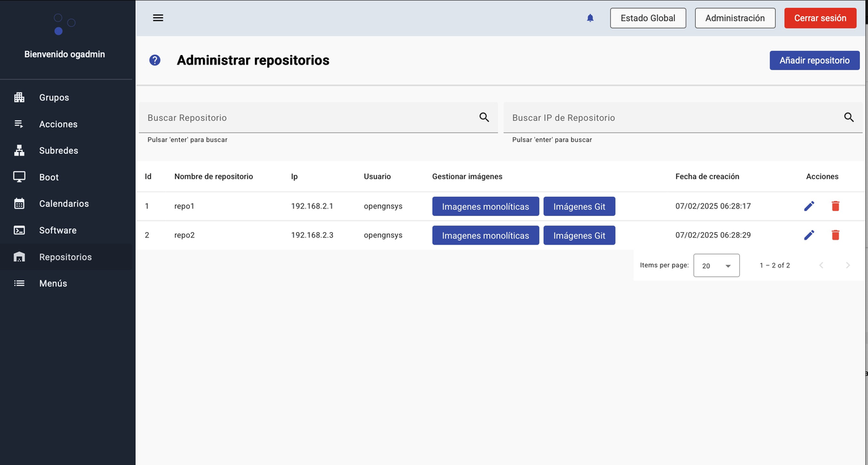Go to next page of repositories

tap(848, 265)
